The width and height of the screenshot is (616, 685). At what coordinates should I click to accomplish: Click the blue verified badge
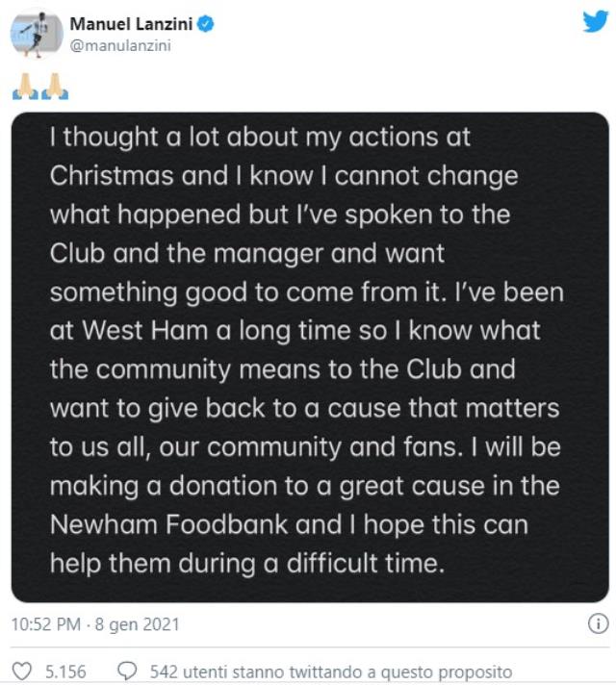[x=205, y=24]
